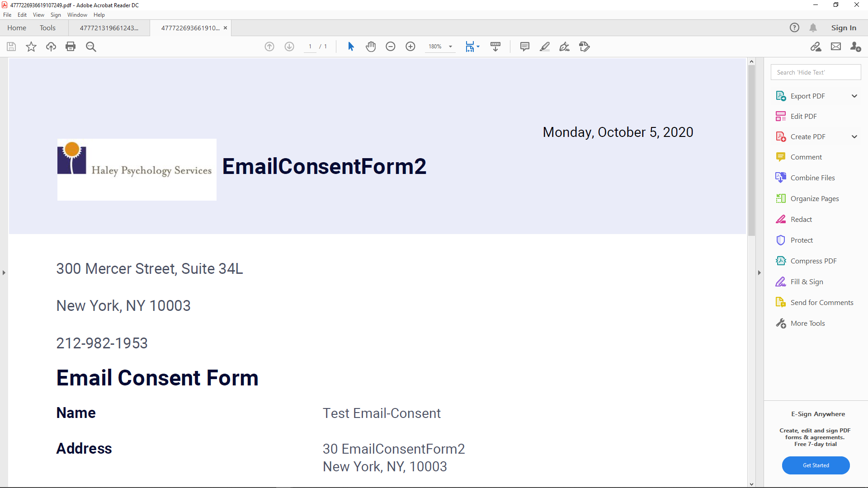
Task: Select the Hand pan tool
Action: [x=371, y=47]
